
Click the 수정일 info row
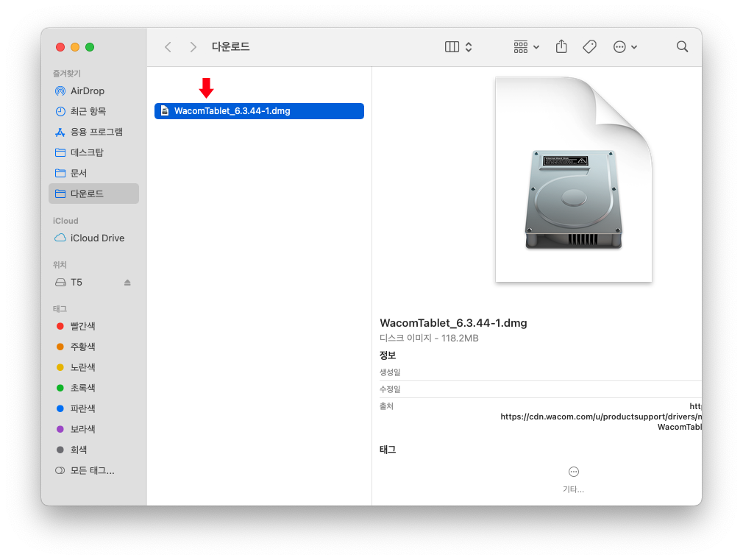(540, 389)
